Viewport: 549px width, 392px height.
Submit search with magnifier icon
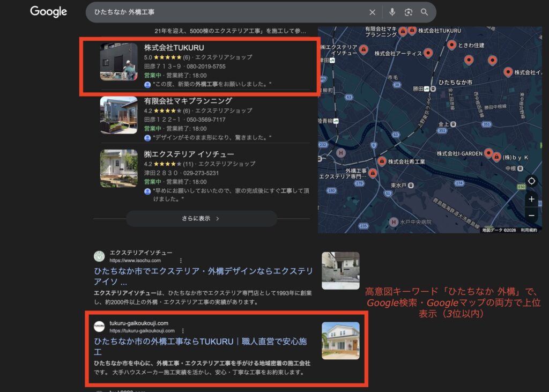[425, 12]
